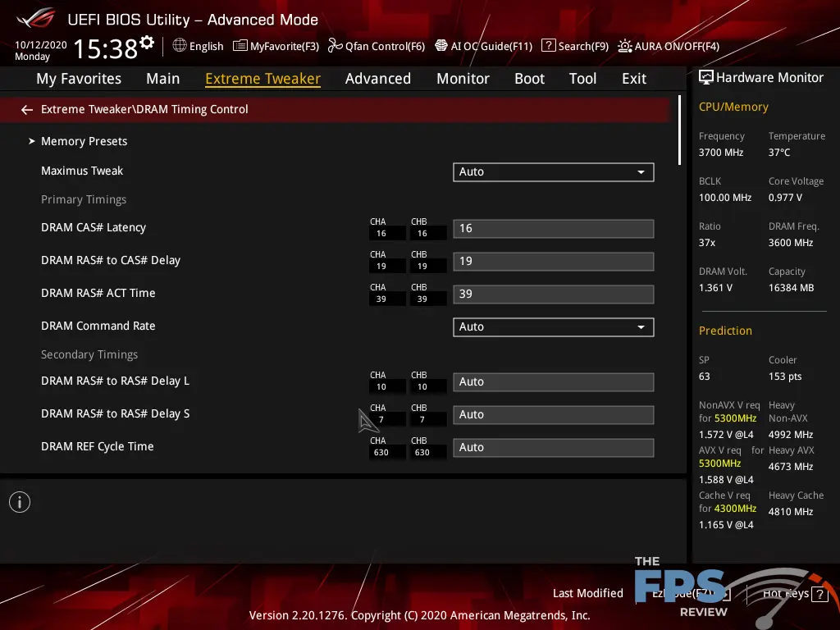Click CHB value 16 for CAS Latency
This screenshot has width=840, height=630.
(422, 234)
